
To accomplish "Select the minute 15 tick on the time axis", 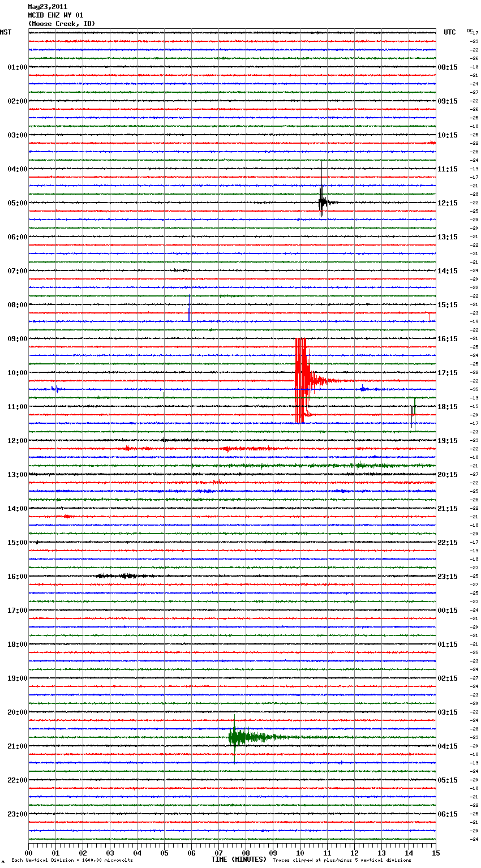I will coord(435,853).
